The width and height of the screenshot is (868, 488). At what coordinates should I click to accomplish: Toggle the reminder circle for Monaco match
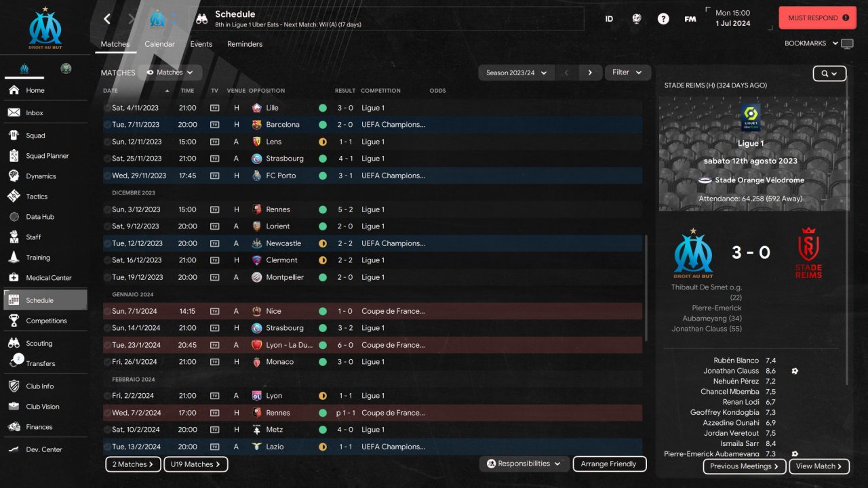tap(107, 362)
